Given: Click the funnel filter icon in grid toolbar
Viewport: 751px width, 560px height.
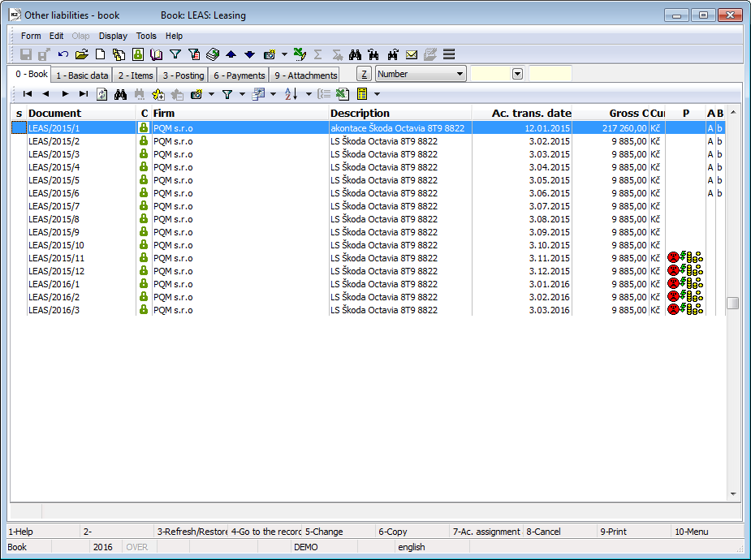Looking at the screenshot, I should tap(227, 94).
